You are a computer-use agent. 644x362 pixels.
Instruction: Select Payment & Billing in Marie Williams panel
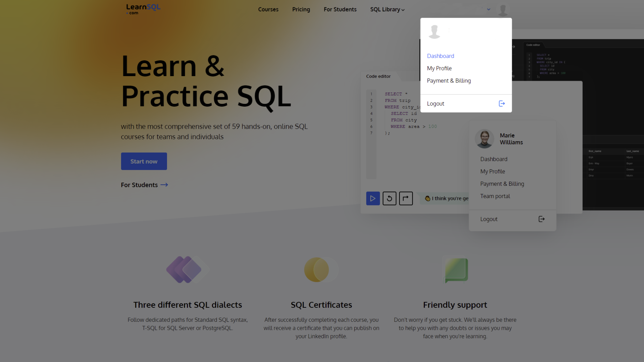pyautogui.click(x=502, y=184)
